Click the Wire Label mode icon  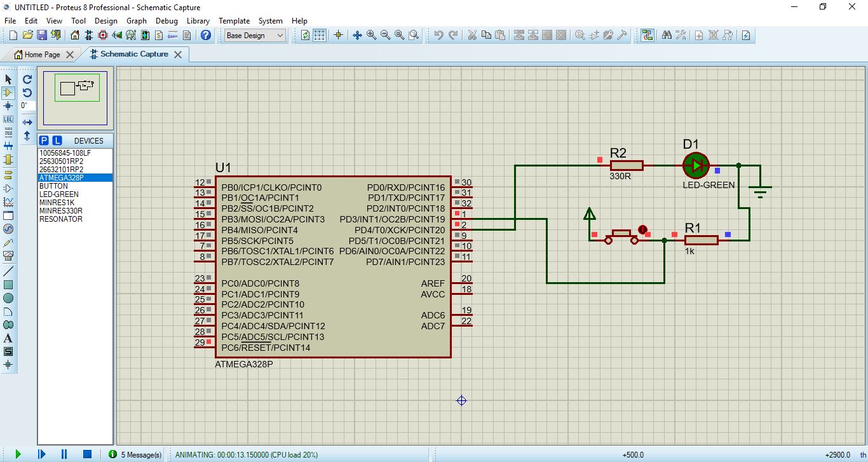8,119
